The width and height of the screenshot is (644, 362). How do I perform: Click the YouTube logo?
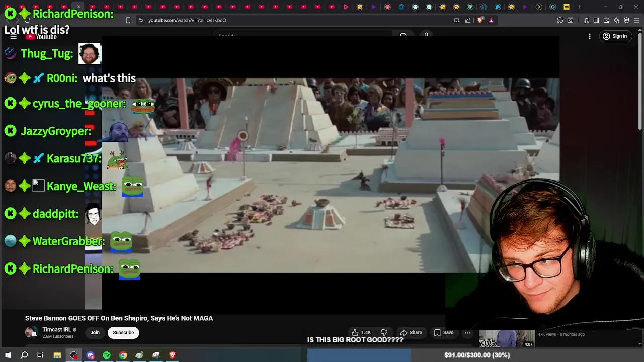[x=41, y=36]
